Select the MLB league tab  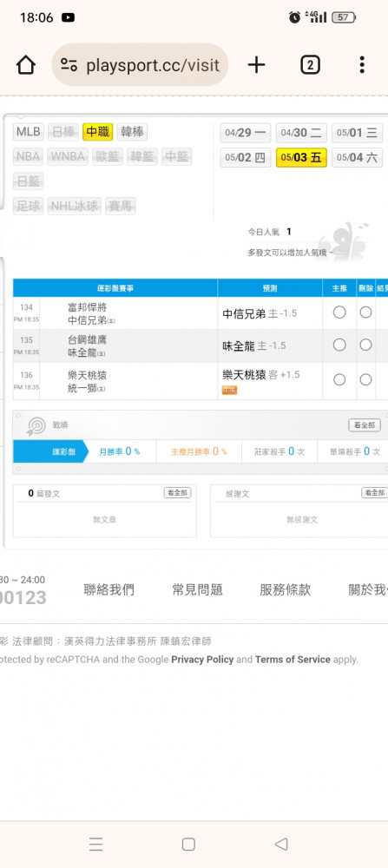[29, 132]
